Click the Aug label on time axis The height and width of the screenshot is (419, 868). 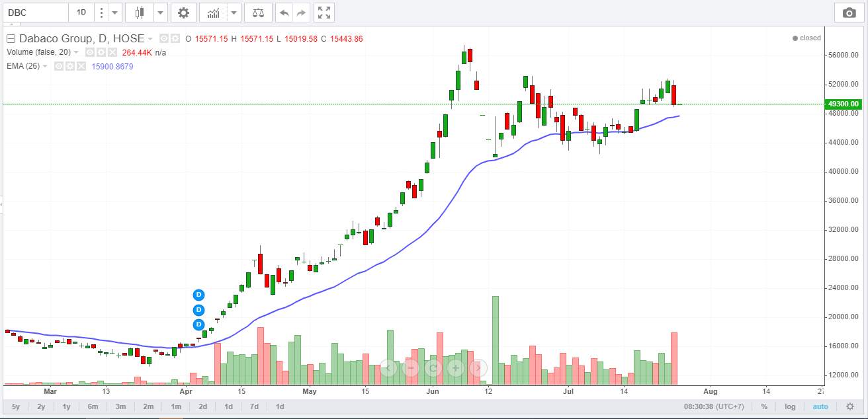point(710,391)
